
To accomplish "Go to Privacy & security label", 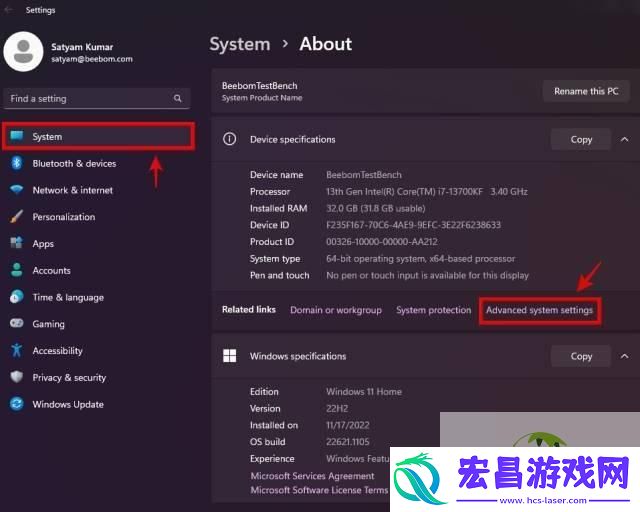I will pyautogui.click(x=69, y=378).
